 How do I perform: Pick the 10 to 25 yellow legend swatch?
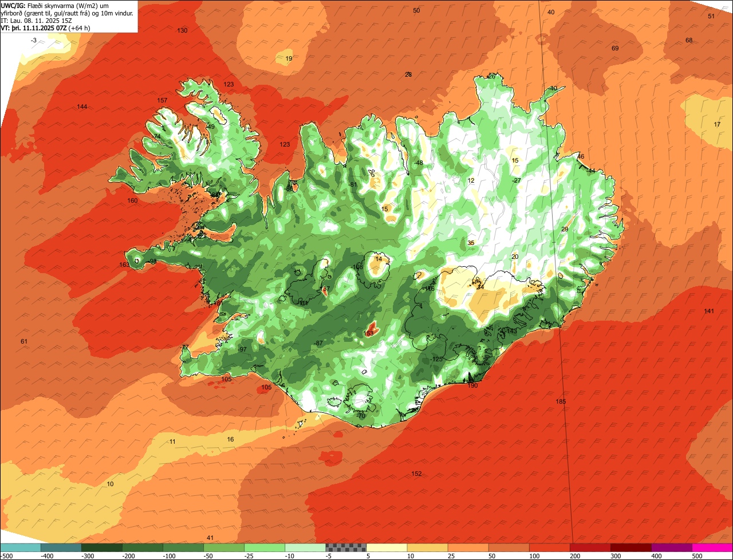tap(427, 547)
